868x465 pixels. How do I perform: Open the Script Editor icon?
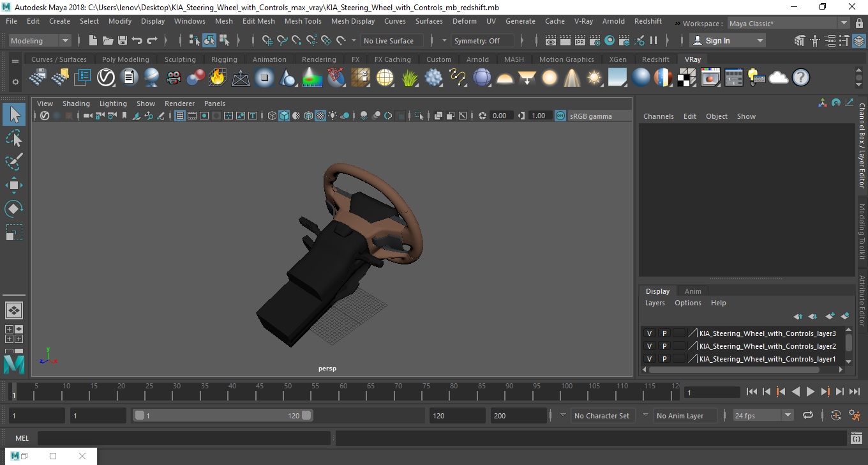[x=857, y=438]
